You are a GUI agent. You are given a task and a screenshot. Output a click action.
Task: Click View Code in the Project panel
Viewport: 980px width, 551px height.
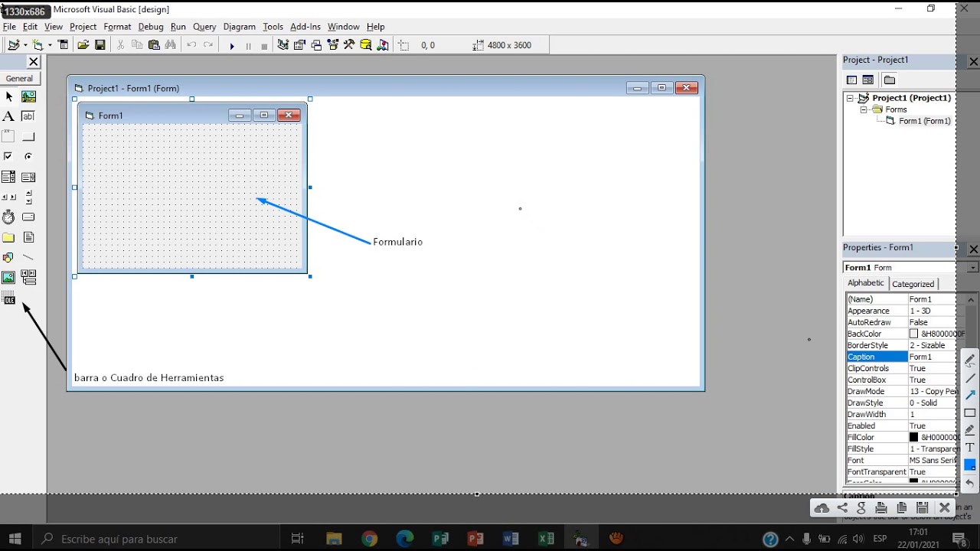pyautogui.click(x=851, y=80)
